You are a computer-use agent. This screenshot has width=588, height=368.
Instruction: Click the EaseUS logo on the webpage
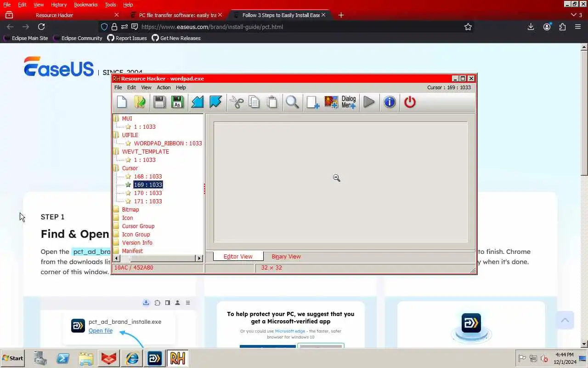pyautogui.click(x=59, y=67)
